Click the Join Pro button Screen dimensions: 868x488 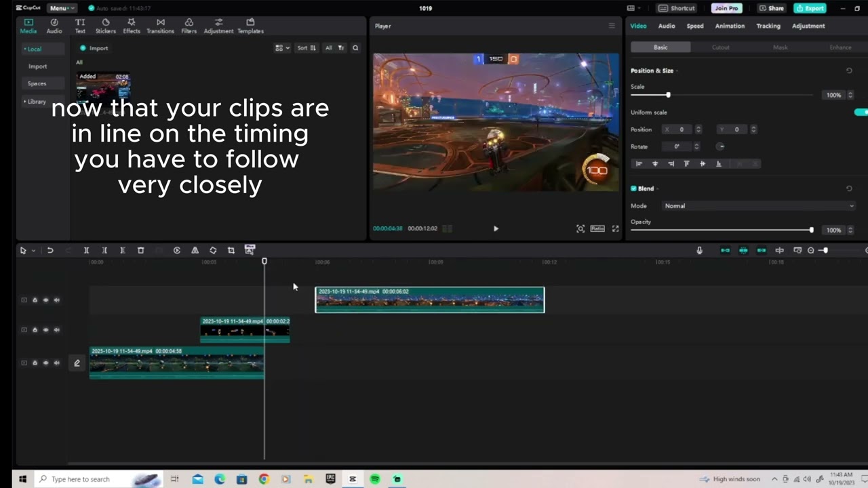pos(726,8)
